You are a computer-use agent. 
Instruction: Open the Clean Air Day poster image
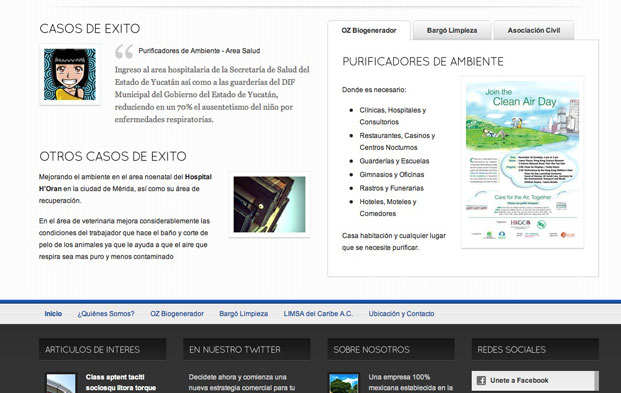522,162
